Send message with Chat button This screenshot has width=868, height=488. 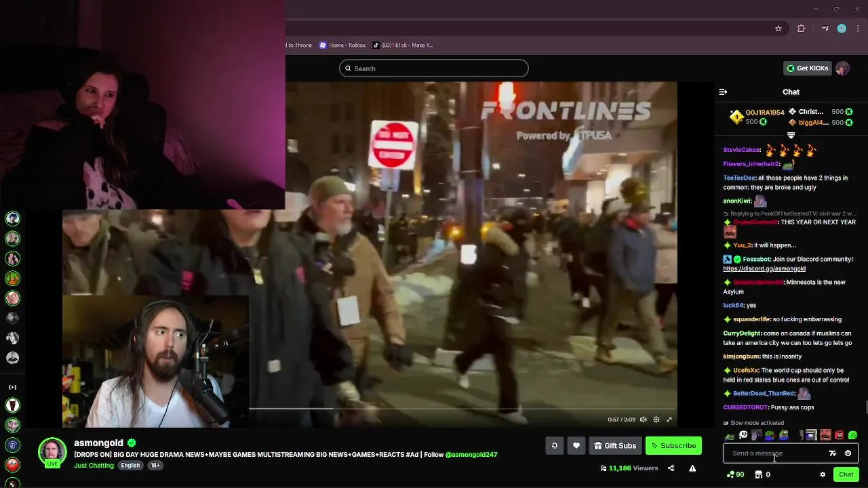846,474
